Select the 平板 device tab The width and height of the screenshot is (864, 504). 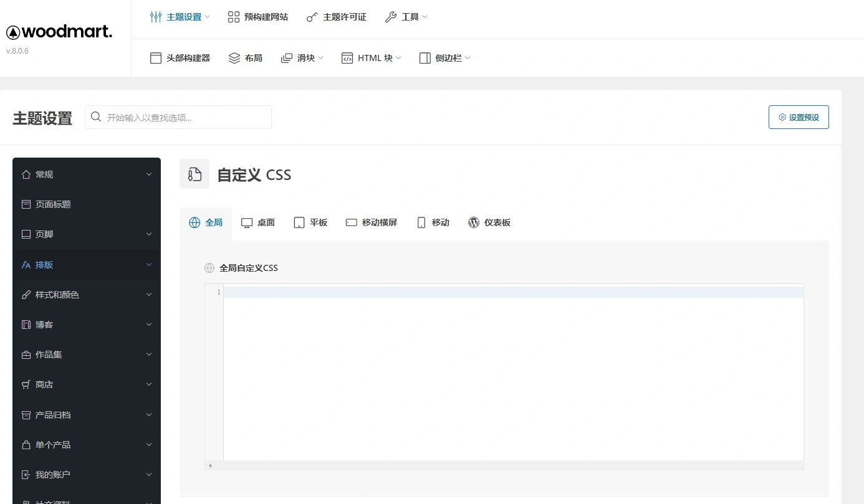(x=310, y=222)
